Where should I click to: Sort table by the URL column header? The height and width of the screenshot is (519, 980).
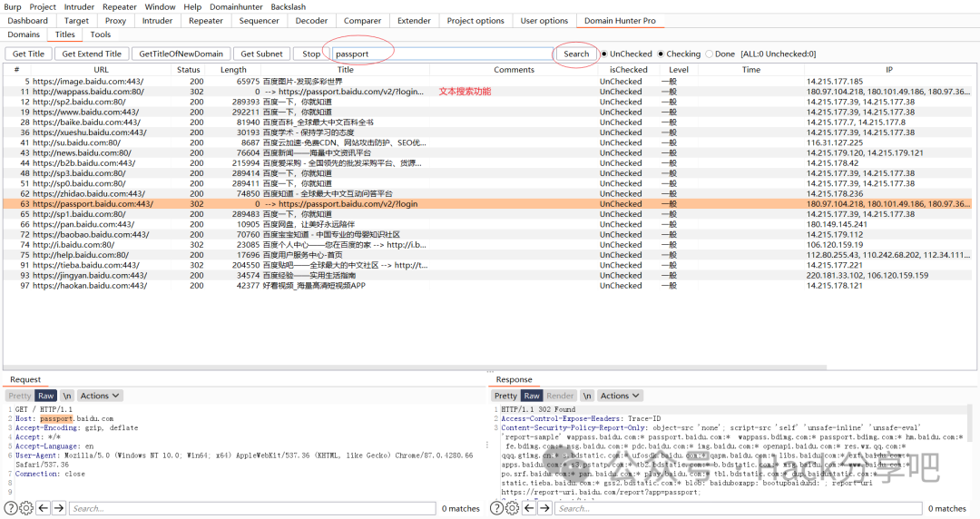point(102,70)
